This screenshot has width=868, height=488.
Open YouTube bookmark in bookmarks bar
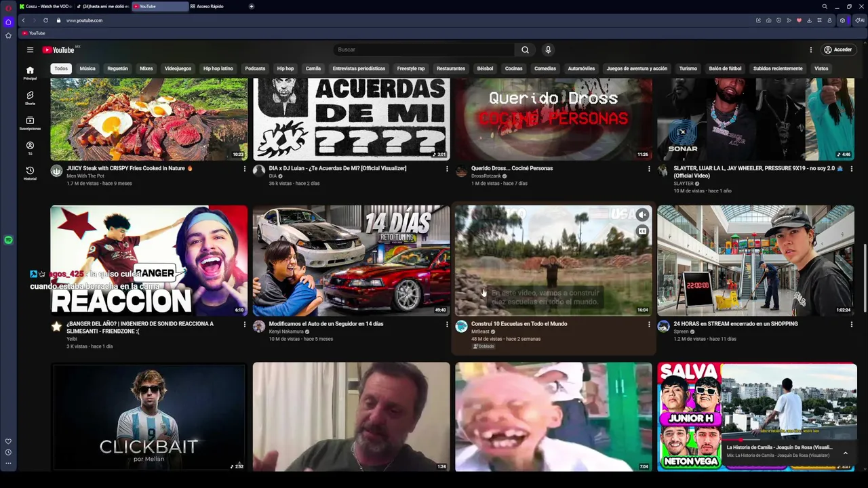point(33,33)
